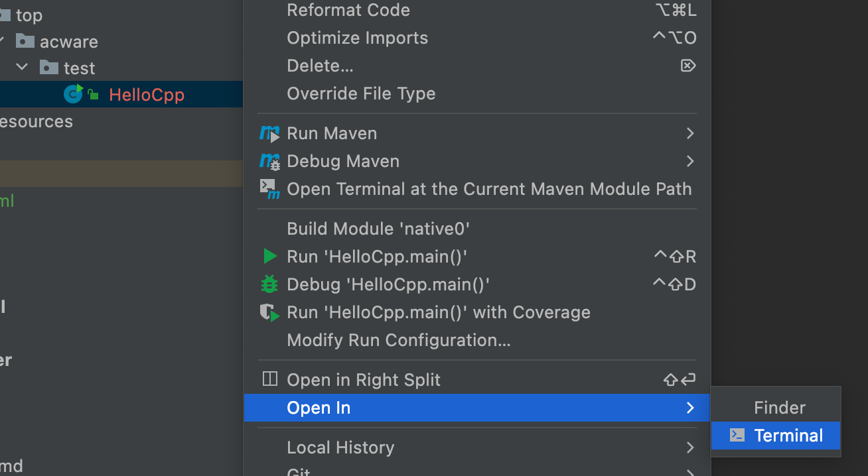Click the green lock icon on HelloCpp

[93, 95]
